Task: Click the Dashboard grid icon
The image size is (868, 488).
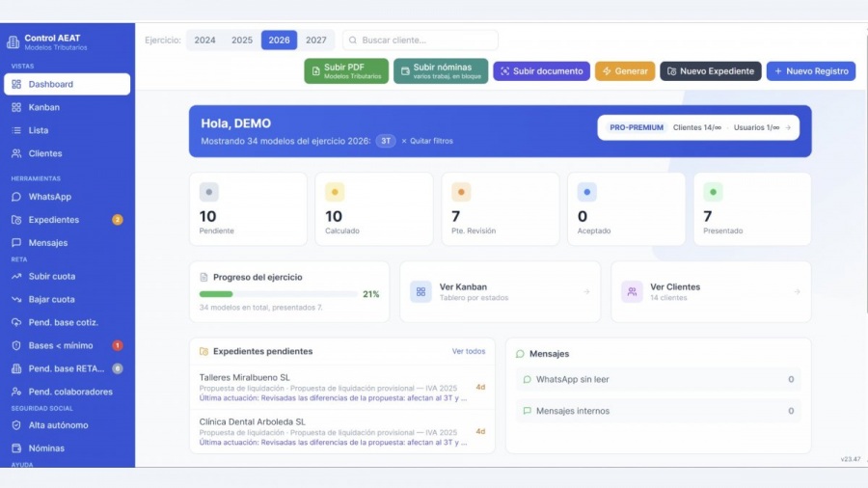Action: pyautogui.click(x=16, y=84)
